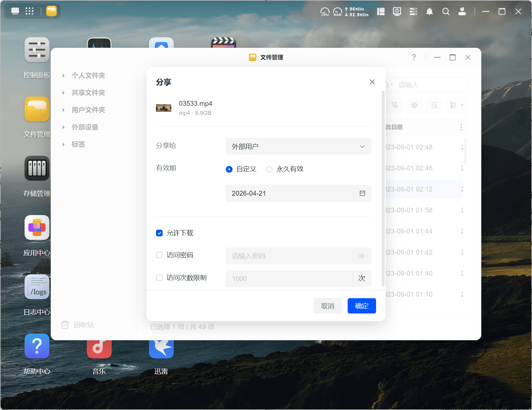Screen dimensions: 532x410
Task: Open 回收站 in the sidebar
Action: 84,325
